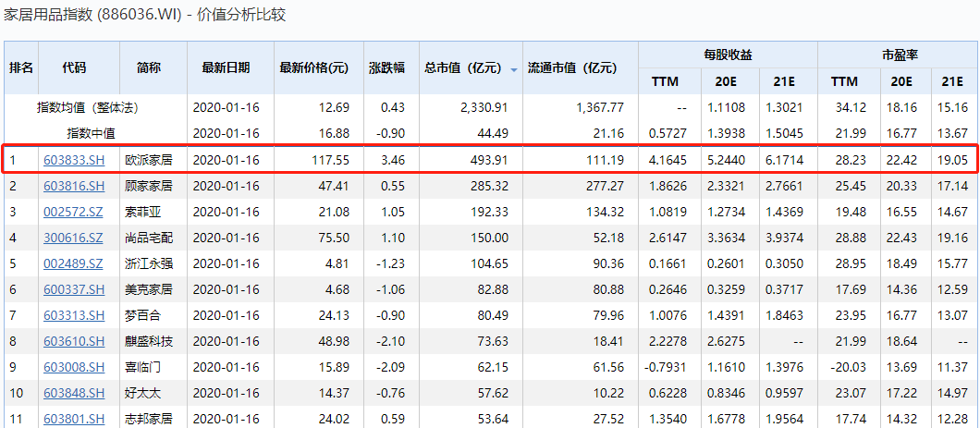The height and width of the screenshot is (428, 980).
Task: Click index average market cap 2,330.91
Action: 484,107
